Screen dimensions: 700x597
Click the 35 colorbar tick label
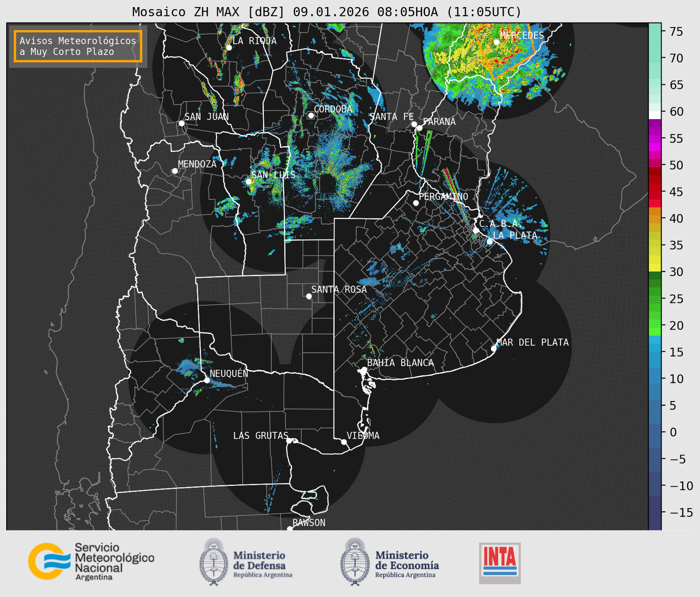[676, 245]
